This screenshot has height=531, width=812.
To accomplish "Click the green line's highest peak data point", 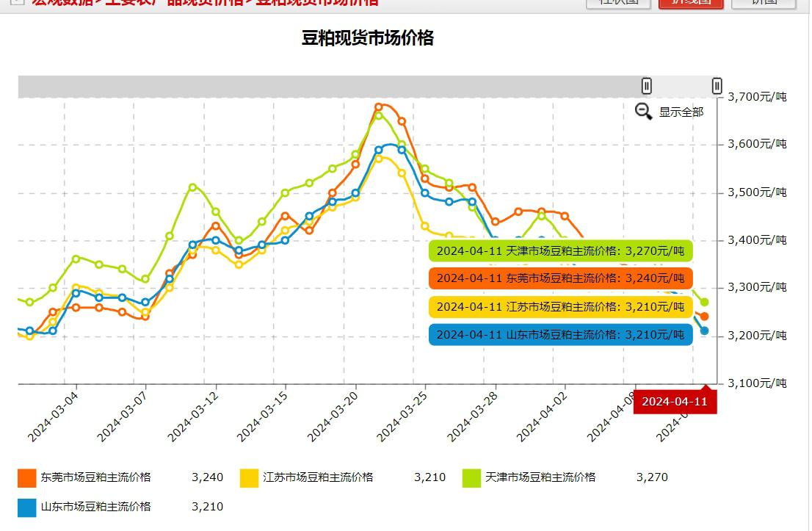I will (379, 115).
